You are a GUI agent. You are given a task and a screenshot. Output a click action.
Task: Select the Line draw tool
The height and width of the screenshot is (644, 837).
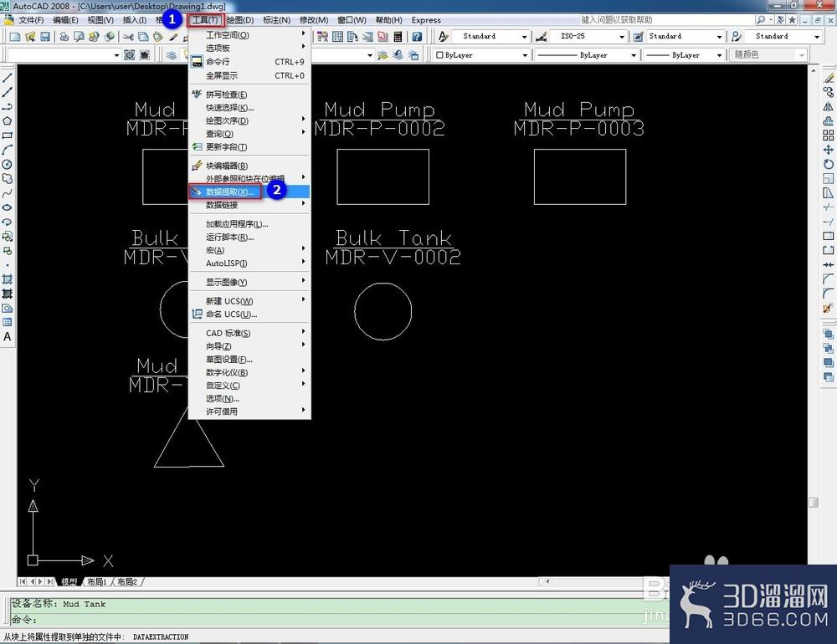pyautogui.click(x=8, y=78)
